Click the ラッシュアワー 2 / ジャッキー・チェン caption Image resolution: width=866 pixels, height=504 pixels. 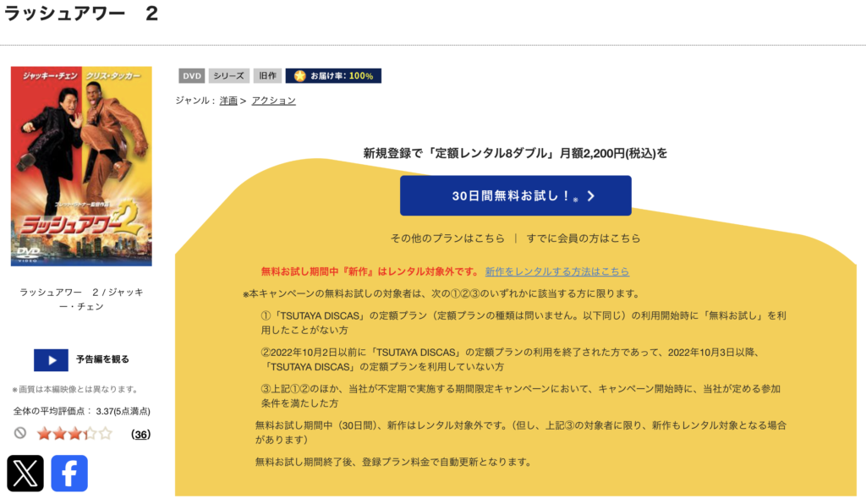pyautogui.click(x=81, y=299)
